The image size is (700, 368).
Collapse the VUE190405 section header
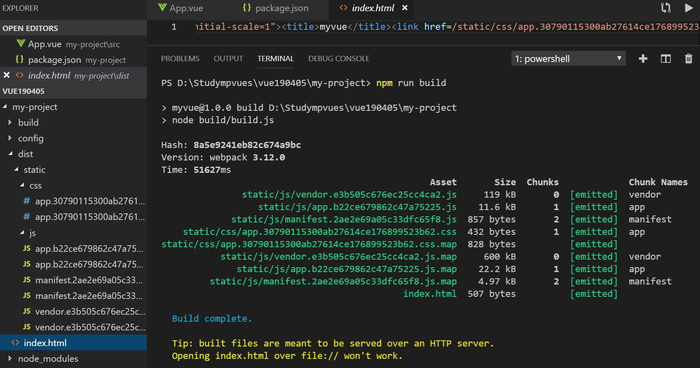tap(73, 91)
